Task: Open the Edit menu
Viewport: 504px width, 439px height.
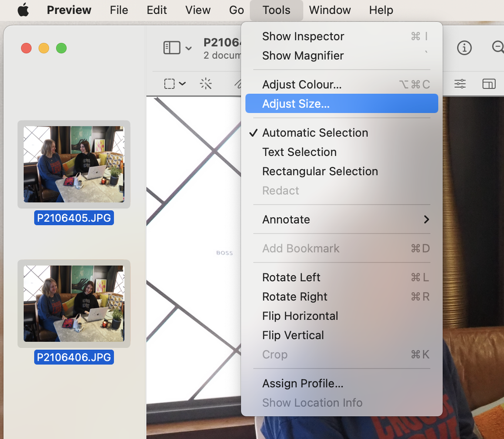Action: pos(157,10)
